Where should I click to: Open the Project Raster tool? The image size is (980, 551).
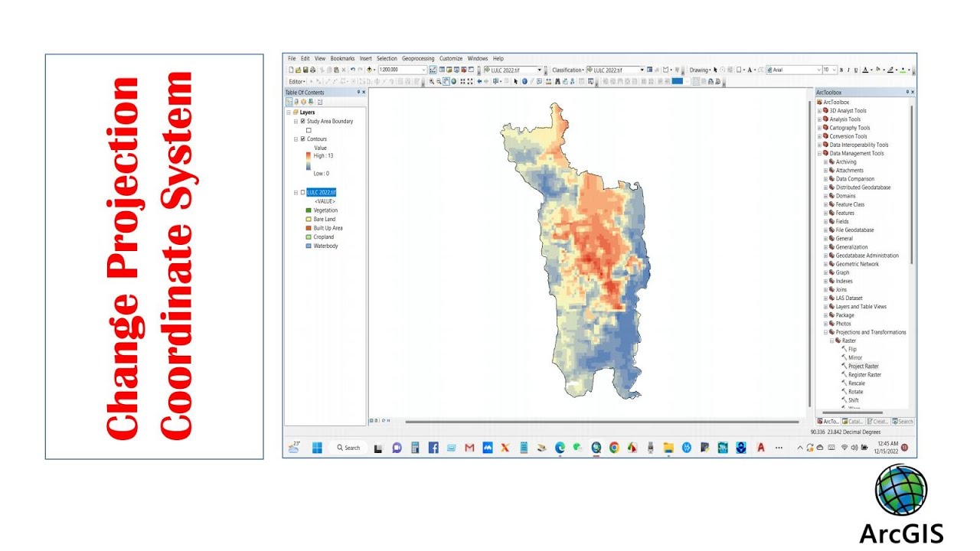(x=863, y=366)
